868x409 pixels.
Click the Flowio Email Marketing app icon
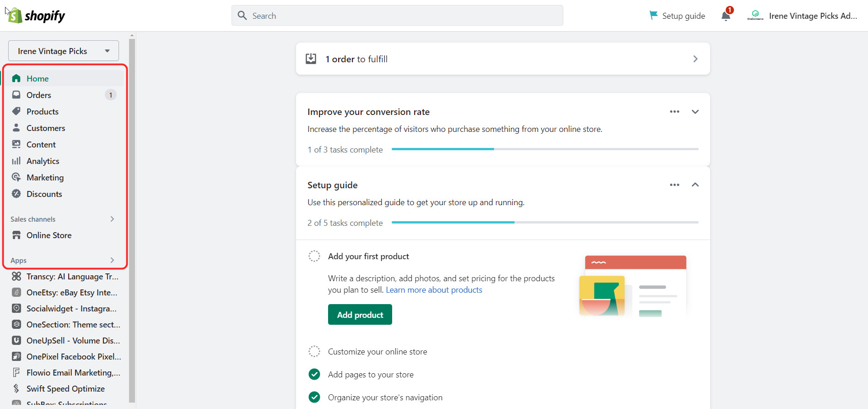coord(16,372)
